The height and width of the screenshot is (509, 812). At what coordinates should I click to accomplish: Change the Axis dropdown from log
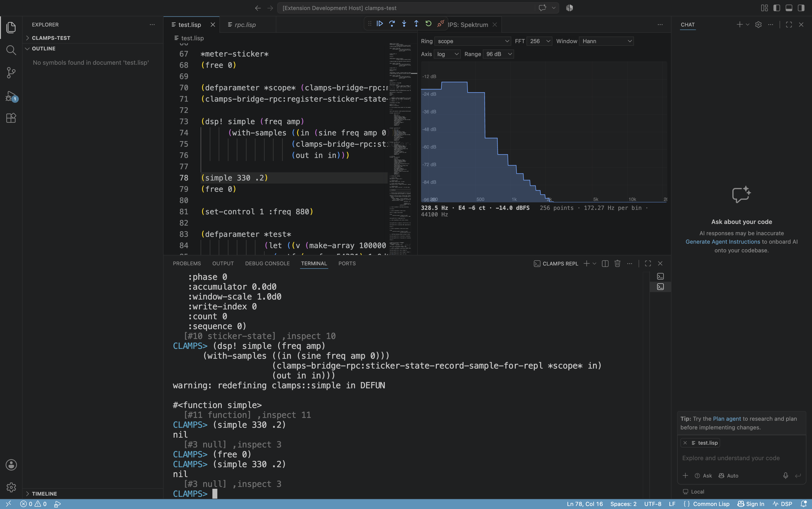(x=447, y=54)
